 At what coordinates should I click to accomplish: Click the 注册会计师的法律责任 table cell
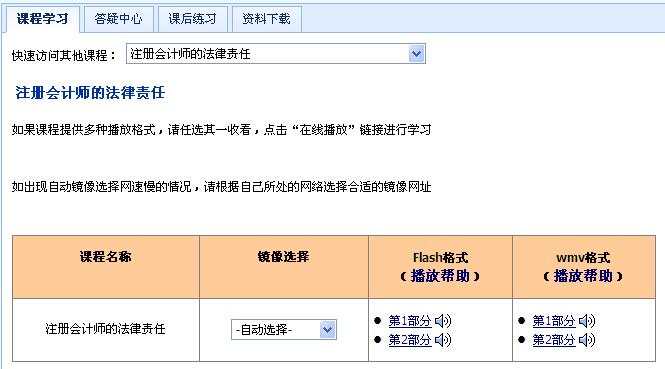106,329
